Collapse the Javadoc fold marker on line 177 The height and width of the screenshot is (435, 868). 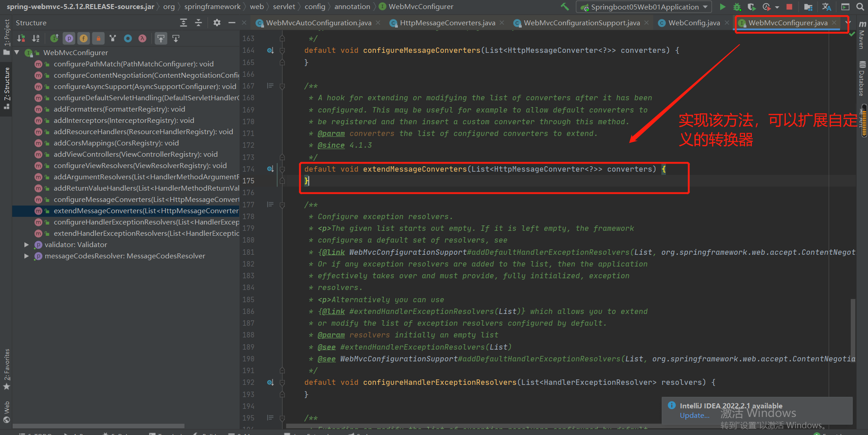[282, 205]
